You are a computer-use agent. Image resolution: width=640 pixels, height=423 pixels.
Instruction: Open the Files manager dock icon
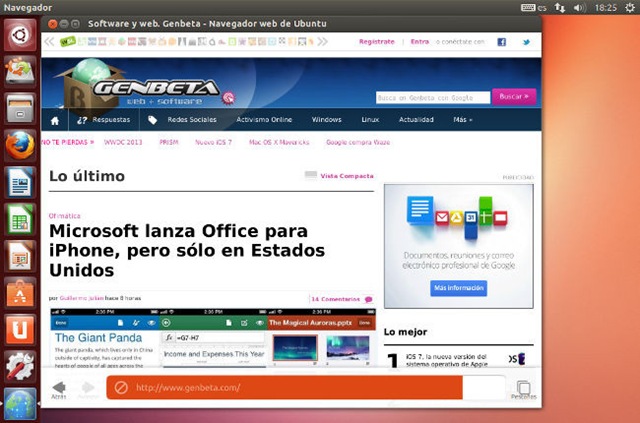[20, 109]
